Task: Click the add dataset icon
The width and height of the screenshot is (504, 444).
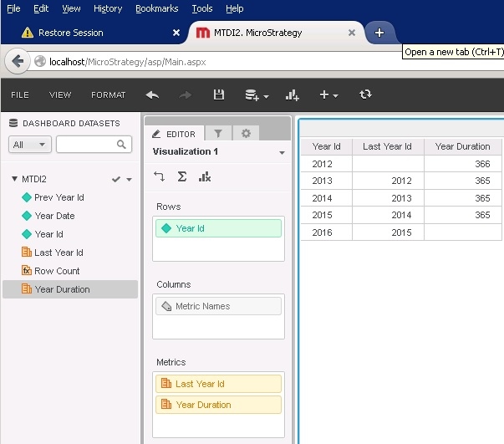Action: [255, 95]
